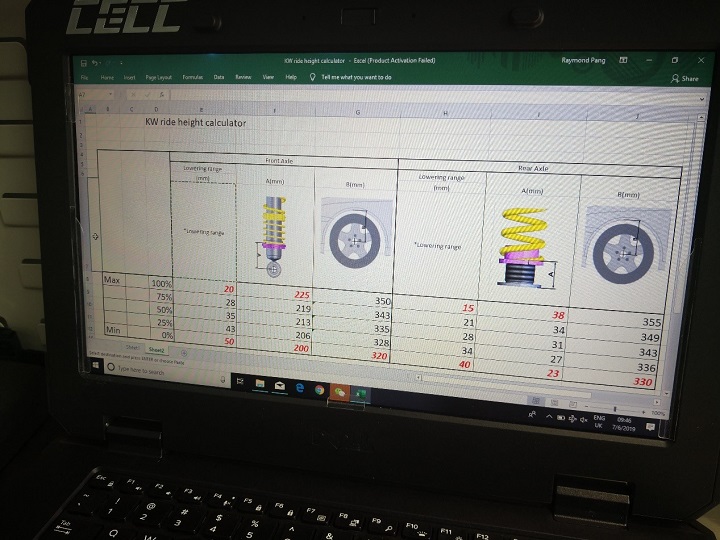Click the 'Rear Axle' header cell

(533, 168)
